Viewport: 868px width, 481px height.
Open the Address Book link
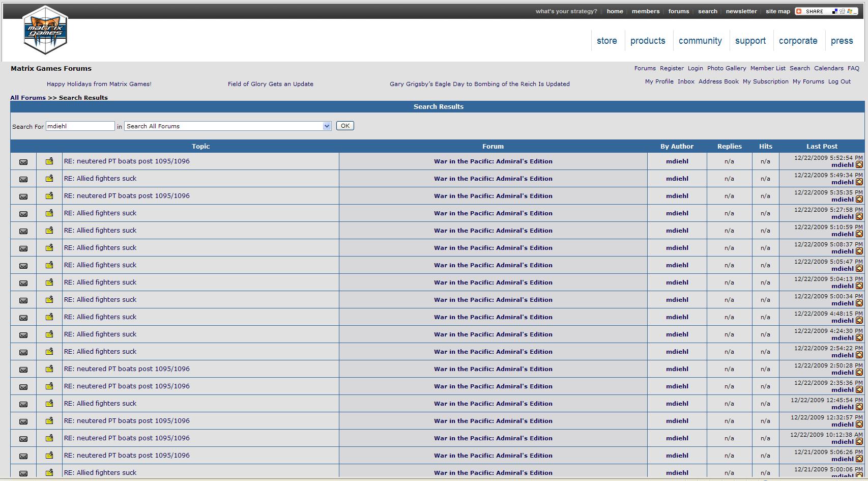(x=718, y=81)
